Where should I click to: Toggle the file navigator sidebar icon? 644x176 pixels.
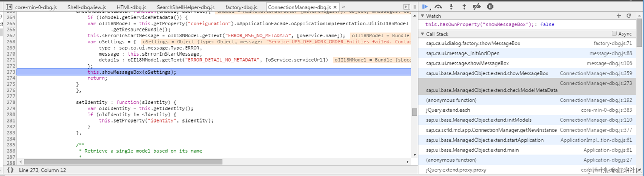pyautogui.click(x=9, y=7)
